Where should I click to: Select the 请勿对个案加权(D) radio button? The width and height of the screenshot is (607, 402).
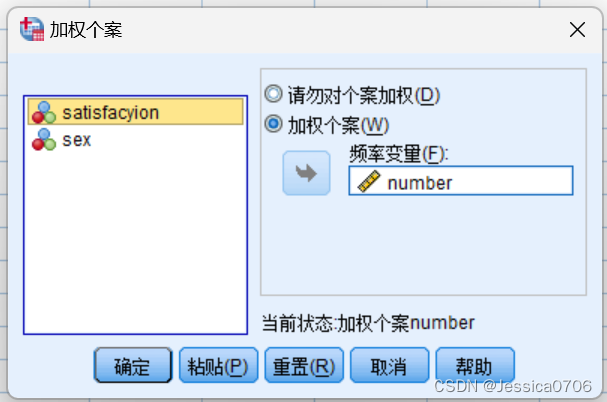(x=273, y=94)
